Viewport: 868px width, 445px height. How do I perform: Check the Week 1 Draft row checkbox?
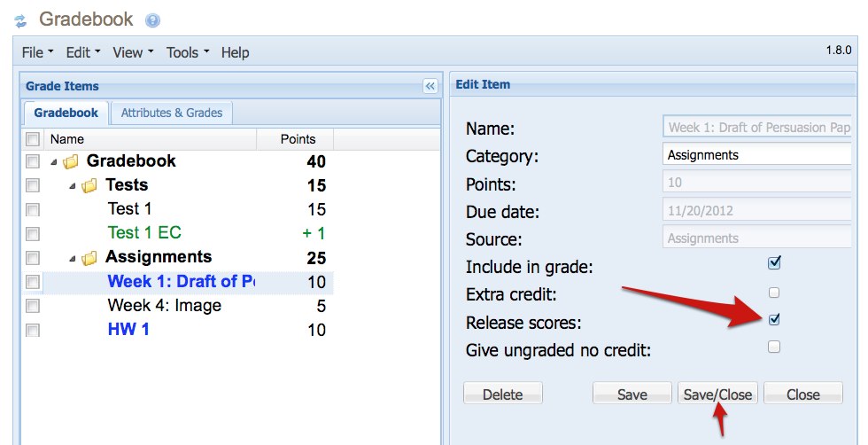click(x=33, y=282)
